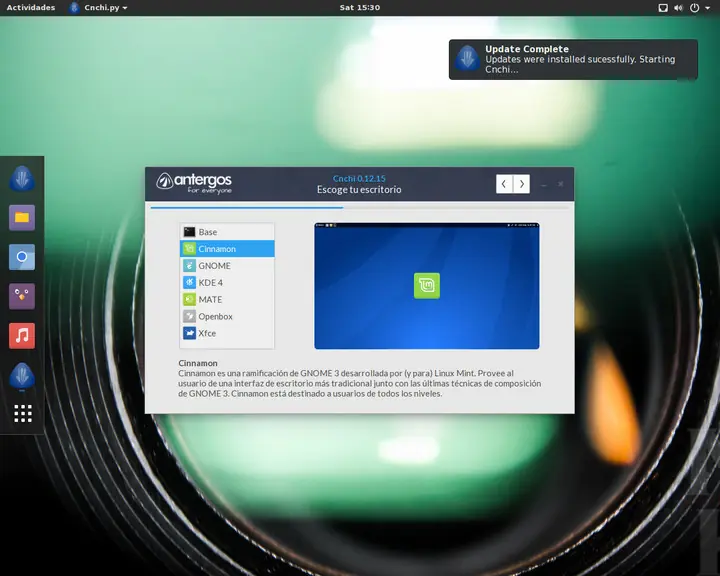
Task: Open the Actividades overview
Action: tap(31, 7)
